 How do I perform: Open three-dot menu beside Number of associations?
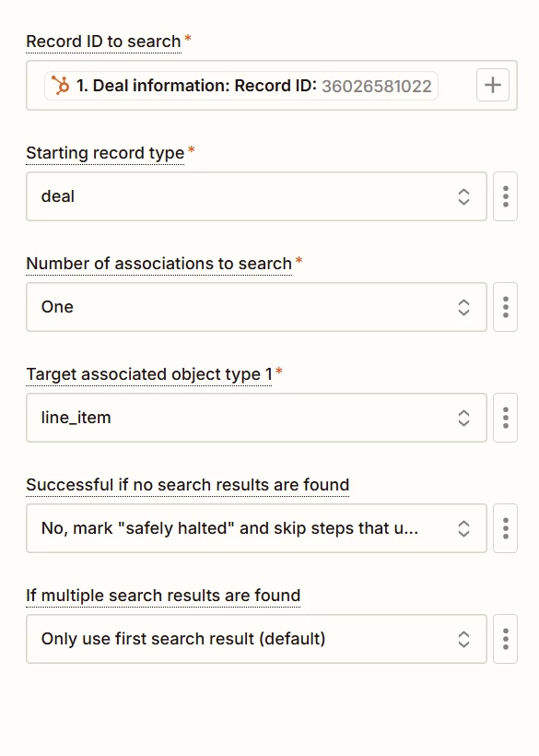pos(505,307)
